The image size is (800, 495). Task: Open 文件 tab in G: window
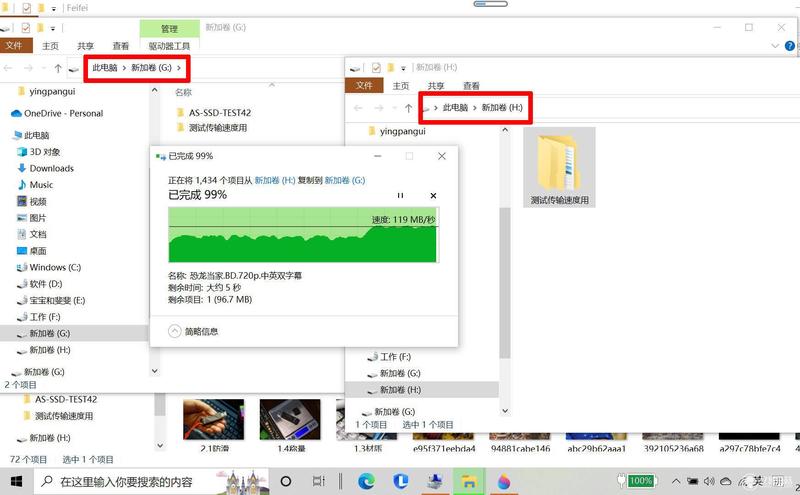point(15,45)
